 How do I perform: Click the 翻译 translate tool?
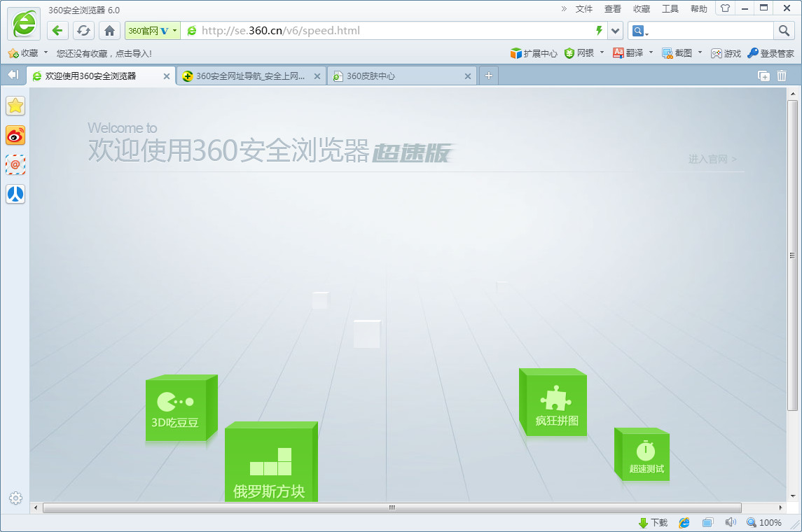(x=628, y=53)
